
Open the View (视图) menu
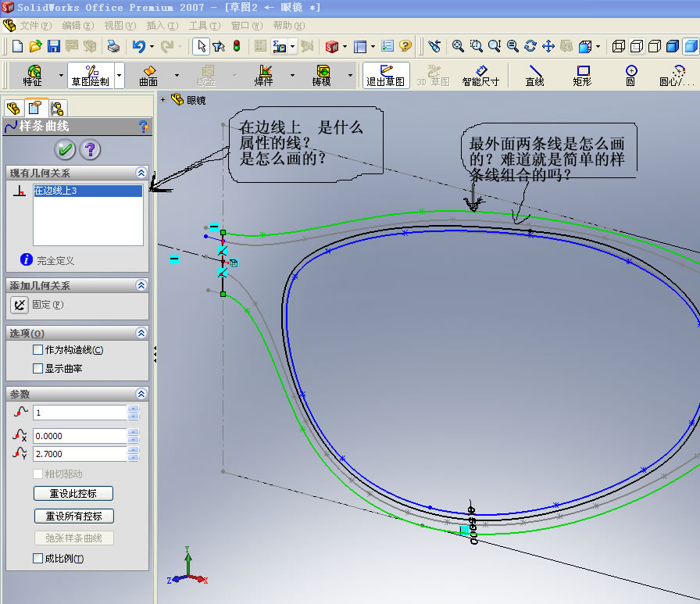120,26
